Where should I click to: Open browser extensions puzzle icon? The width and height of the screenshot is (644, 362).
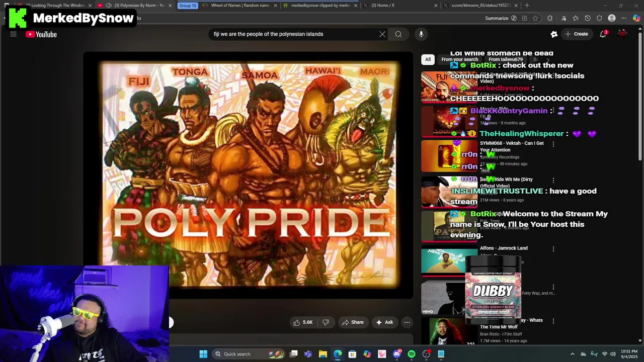[550, 18]
